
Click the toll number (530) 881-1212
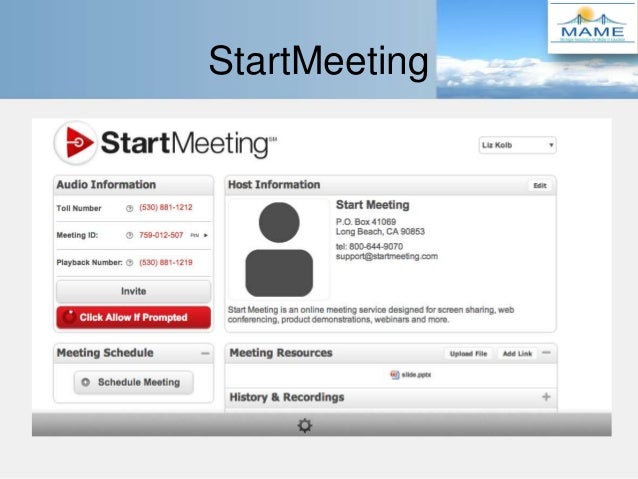166,208
